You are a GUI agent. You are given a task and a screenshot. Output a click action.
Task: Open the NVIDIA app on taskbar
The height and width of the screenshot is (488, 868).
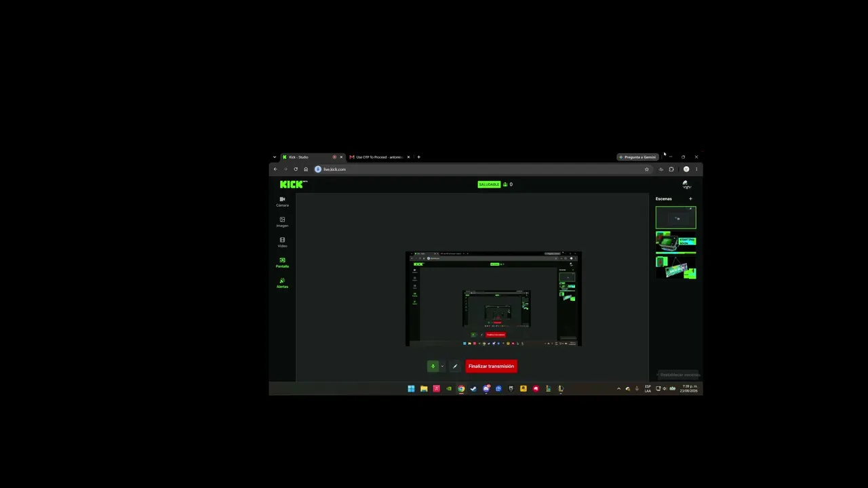pos(449,389)
